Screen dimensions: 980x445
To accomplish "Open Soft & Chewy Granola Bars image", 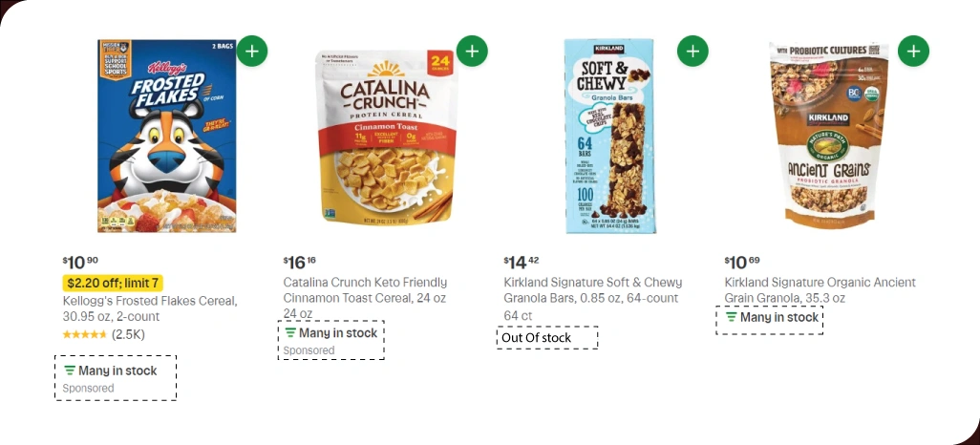I will [609, 136].
